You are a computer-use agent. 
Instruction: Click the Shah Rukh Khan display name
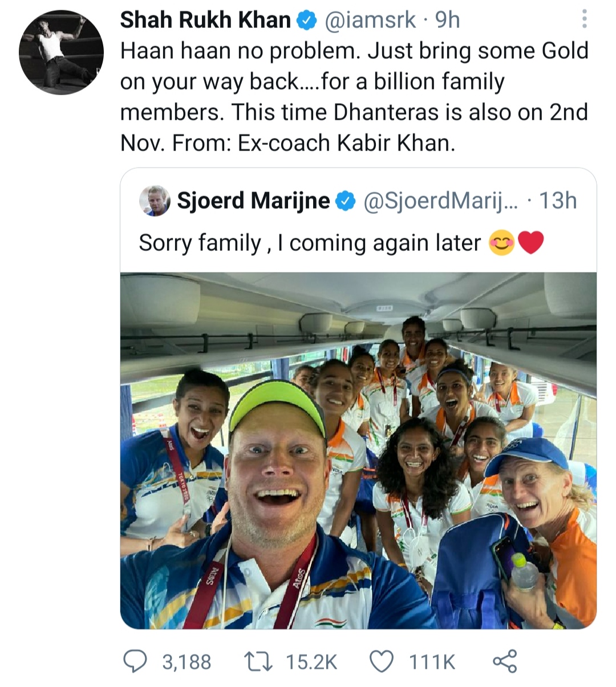point(205,21)
